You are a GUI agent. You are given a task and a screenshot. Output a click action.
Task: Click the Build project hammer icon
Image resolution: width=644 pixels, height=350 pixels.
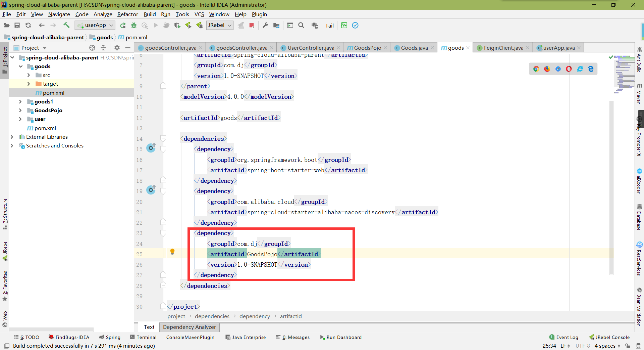[x=66, y=25]
